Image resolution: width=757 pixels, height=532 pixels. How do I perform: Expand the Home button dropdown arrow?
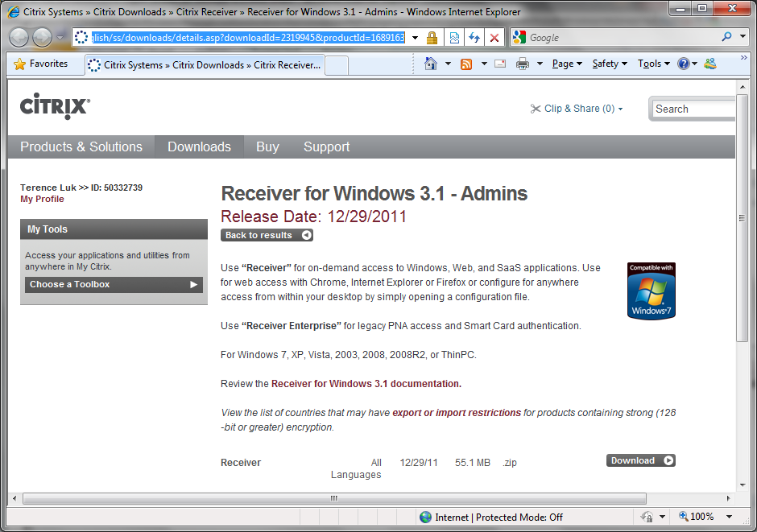coord(448,64)
